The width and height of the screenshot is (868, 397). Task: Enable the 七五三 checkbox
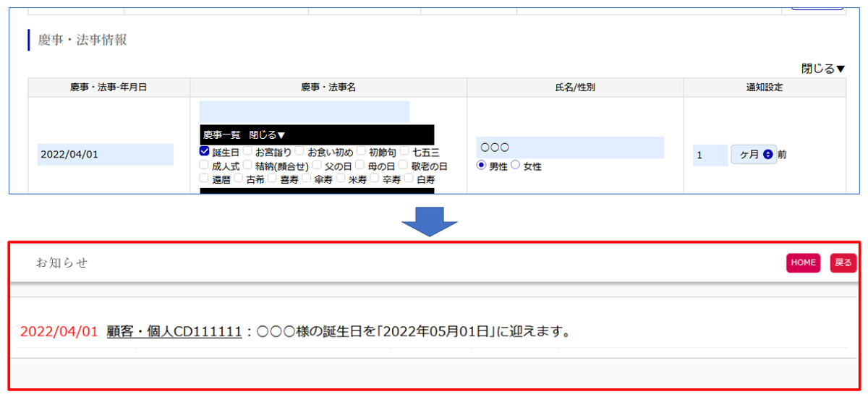pyautogui.click(x=404, y=152)
